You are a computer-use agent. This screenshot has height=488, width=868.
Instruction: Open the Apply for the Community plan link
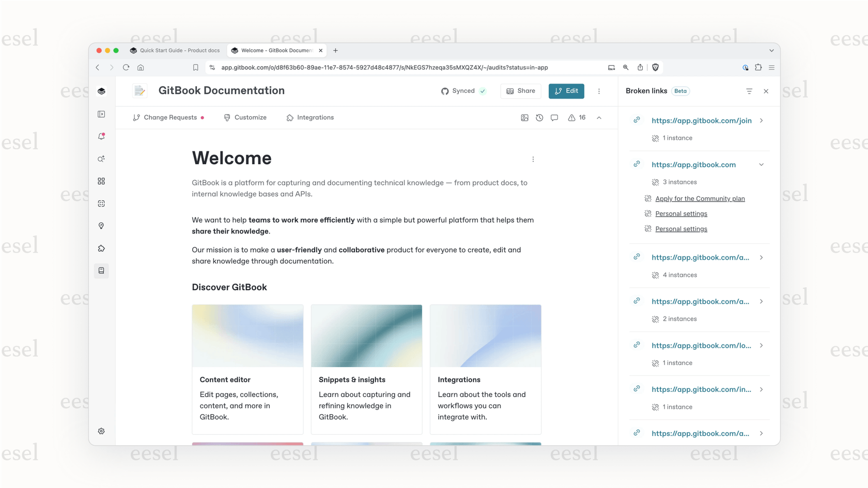click(700, 198)
